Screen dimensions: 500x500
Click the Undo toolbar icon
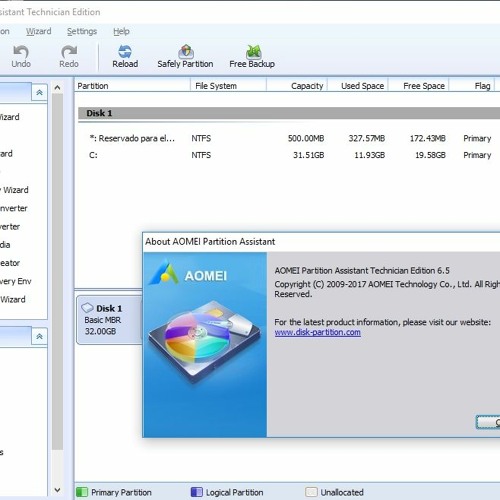point(21,57)
